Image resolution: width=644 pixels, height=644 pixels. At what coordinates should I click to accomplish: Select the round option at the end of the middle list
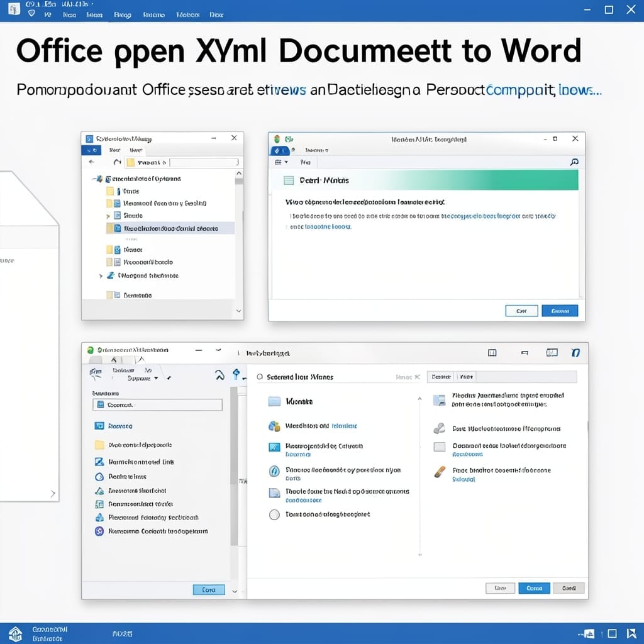pyautogui.click(x=274, y=514)
